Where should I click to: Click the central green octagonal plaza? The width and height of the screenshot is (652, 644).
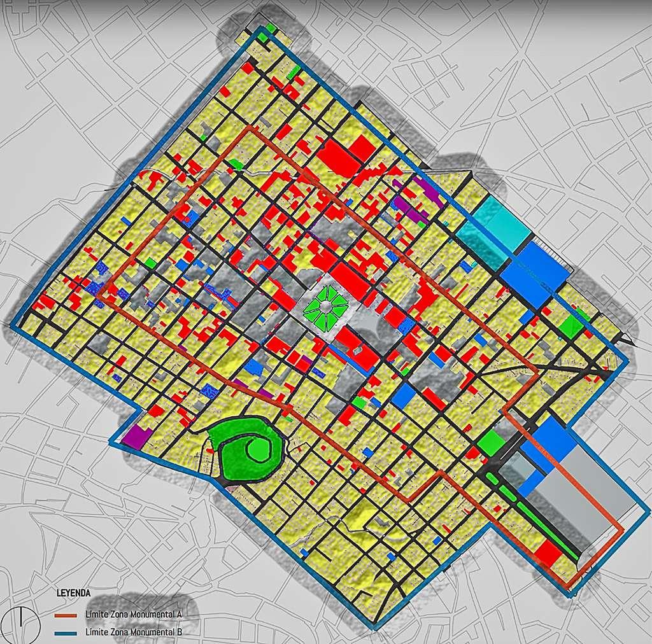(x=325, y=307)
